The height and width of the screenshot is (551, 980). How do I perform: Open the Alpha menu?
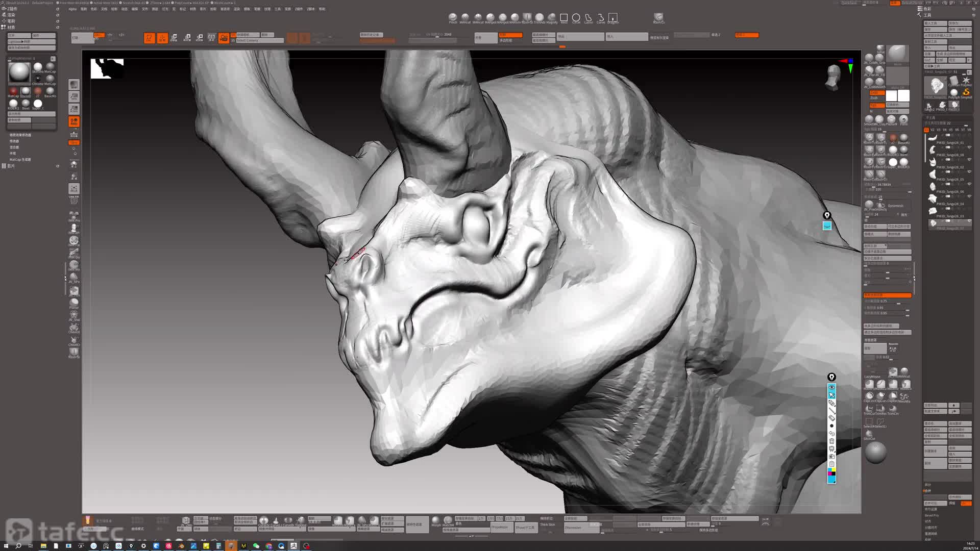click(72, 9)
